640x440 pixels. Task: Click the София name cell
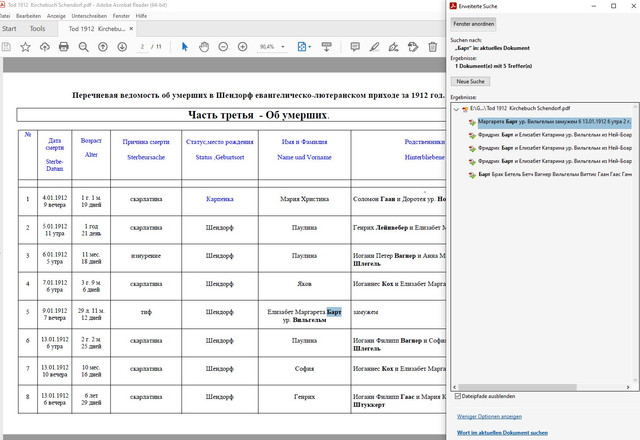click(304, 369)
